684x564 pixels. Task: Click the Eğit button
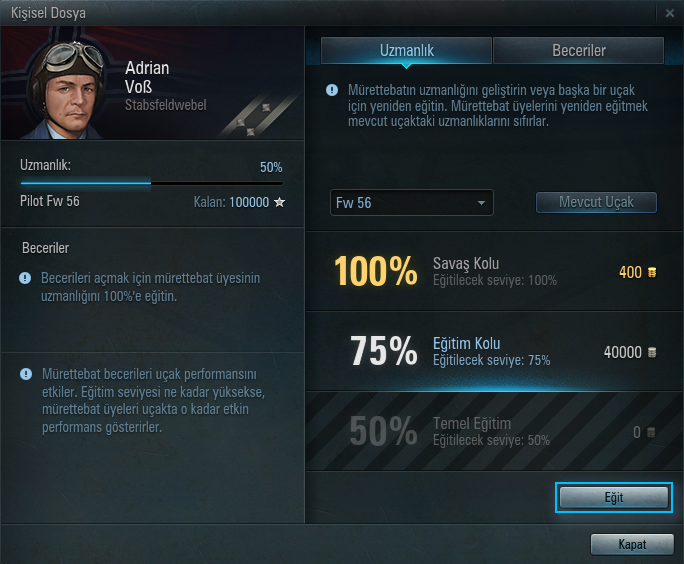[614, 497]
